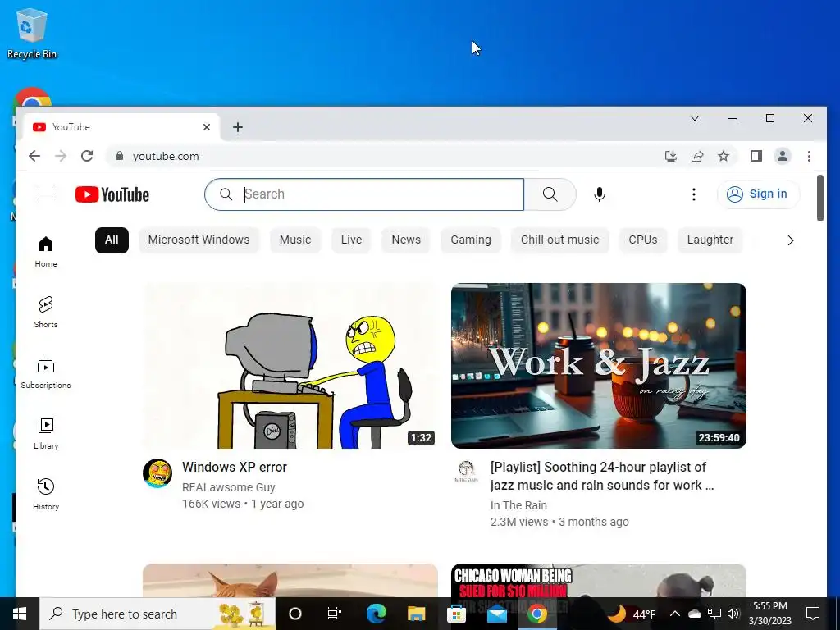Screen dimensions: 840x630
Task: Go forward in Chrome
Action: pos(61,156)
